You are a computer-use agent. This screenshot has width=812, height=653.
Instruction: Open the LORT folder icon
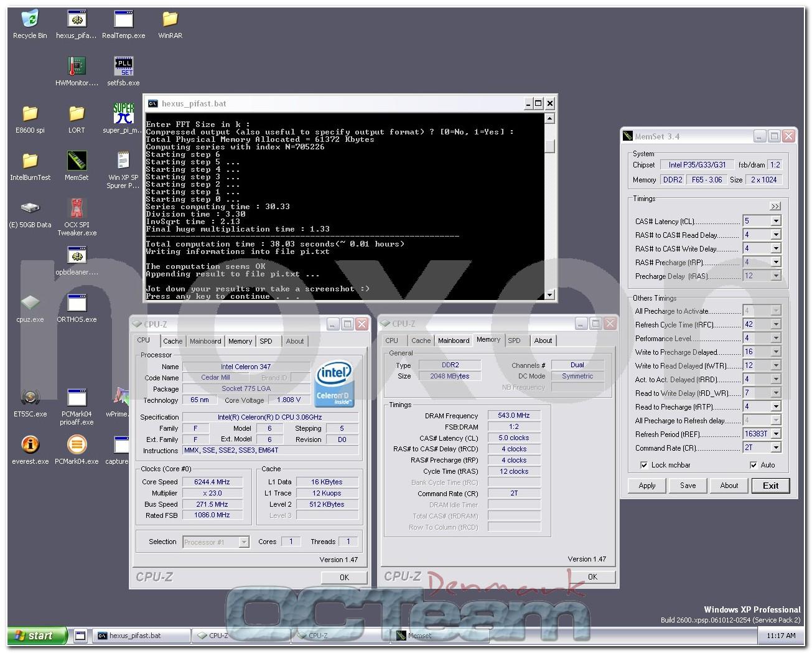[x=77, y=120]
